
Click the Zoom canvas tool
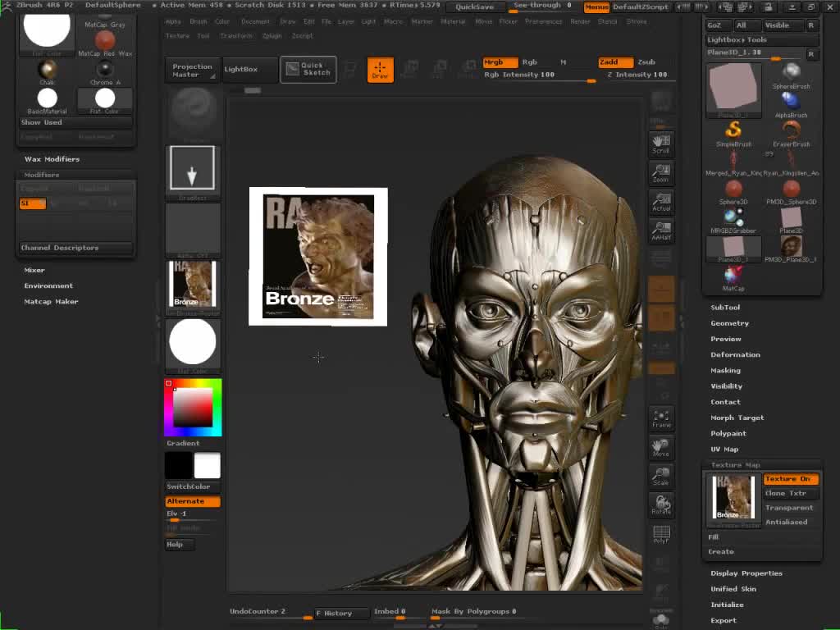coord(661,173)
